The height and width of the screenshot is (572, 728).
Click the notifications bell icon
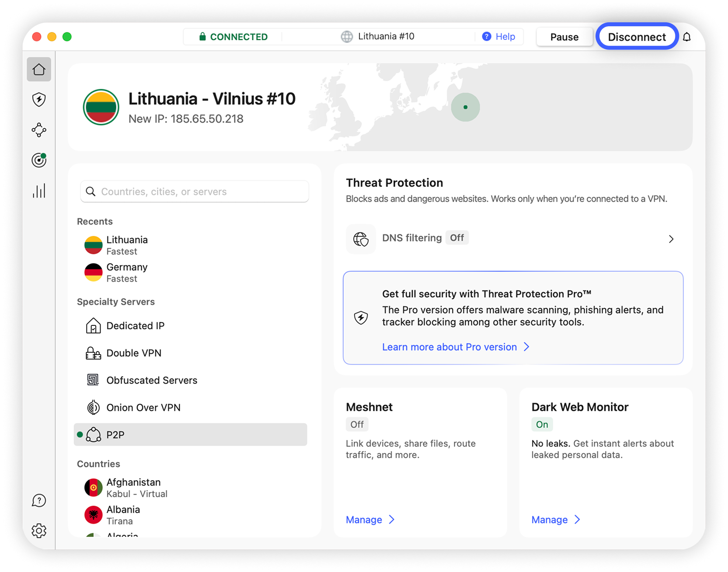coord(687,37)
